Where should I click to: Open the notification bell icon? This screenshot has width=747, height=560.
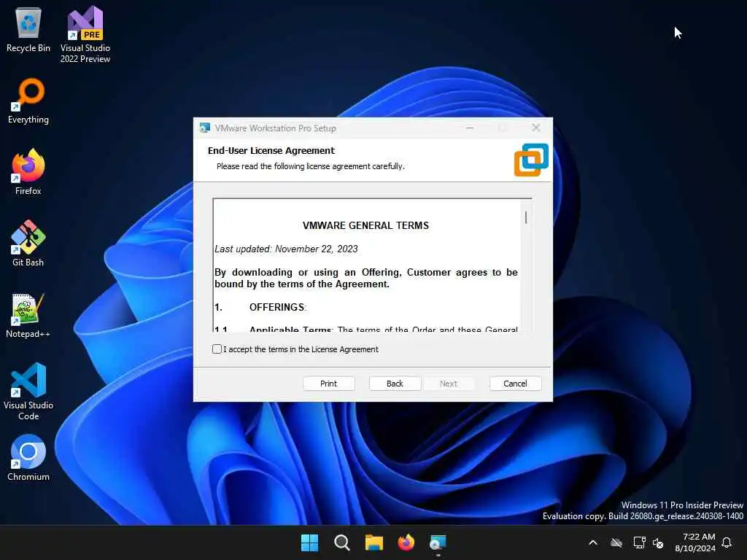click(x=727, y=542)
